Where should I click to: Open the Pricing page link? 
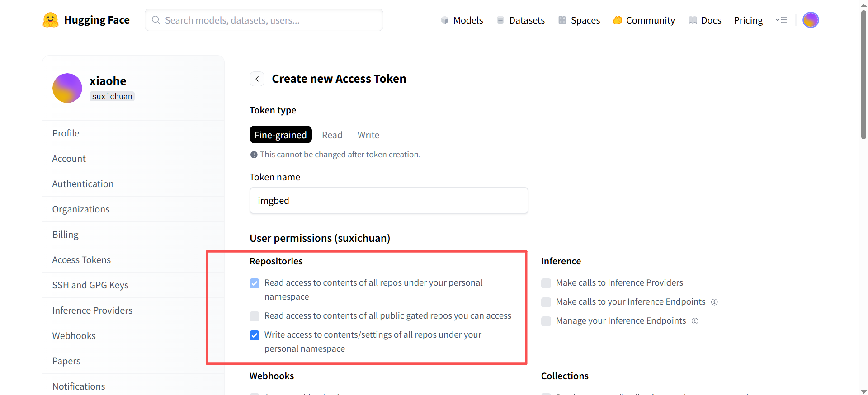click(748, 20)
